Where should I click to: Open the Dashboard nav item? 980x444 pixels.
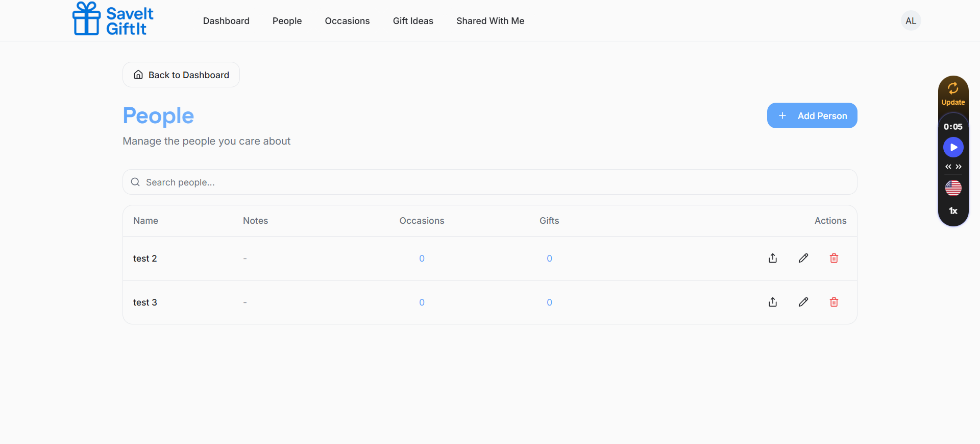[226, 21]
